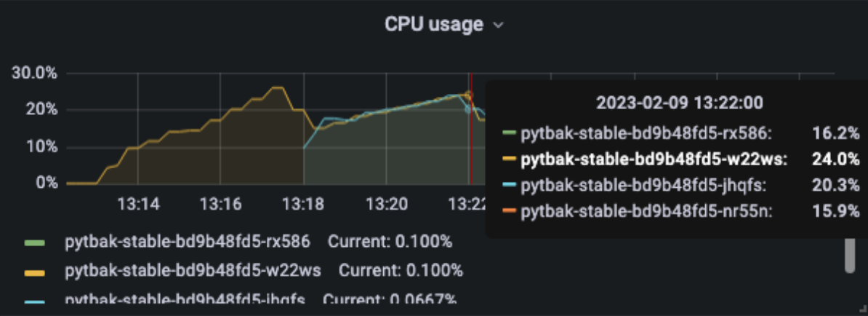Click the 13:18 time axis label

click(x=303, y=205)
